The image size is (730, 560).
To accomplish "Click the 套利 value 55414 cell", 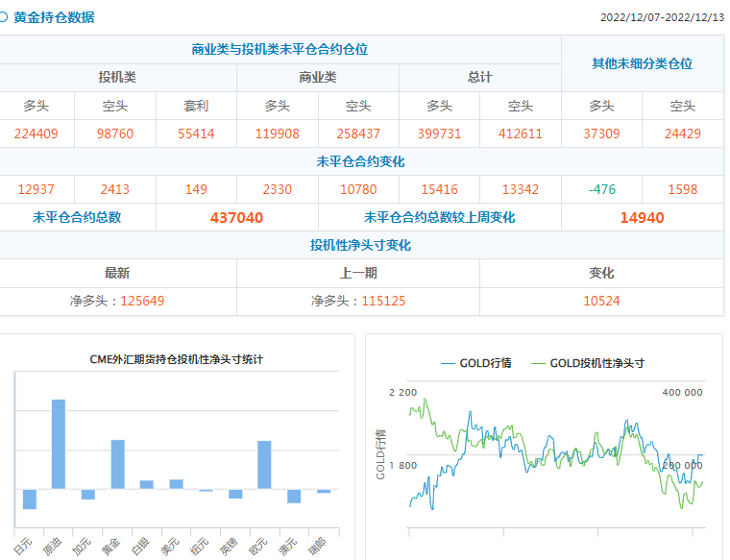I will tap(196, 134).
